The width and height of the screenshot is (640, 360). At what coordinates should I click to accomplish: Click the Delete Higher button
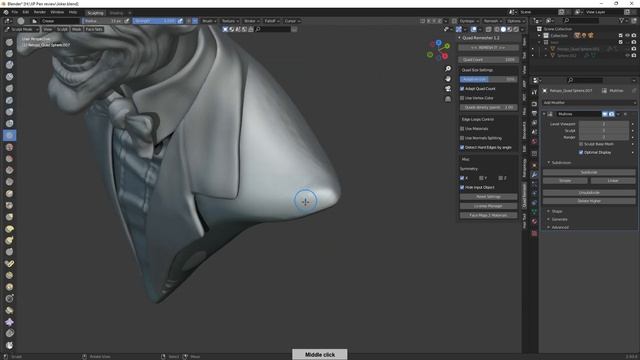[589, 201]
